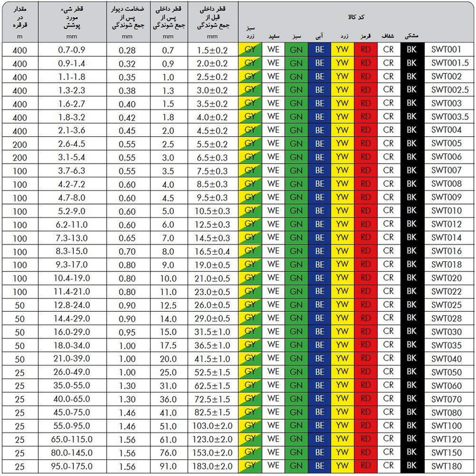
Task: Click the مقدار در قرقره header
Action: pos(19,19)
